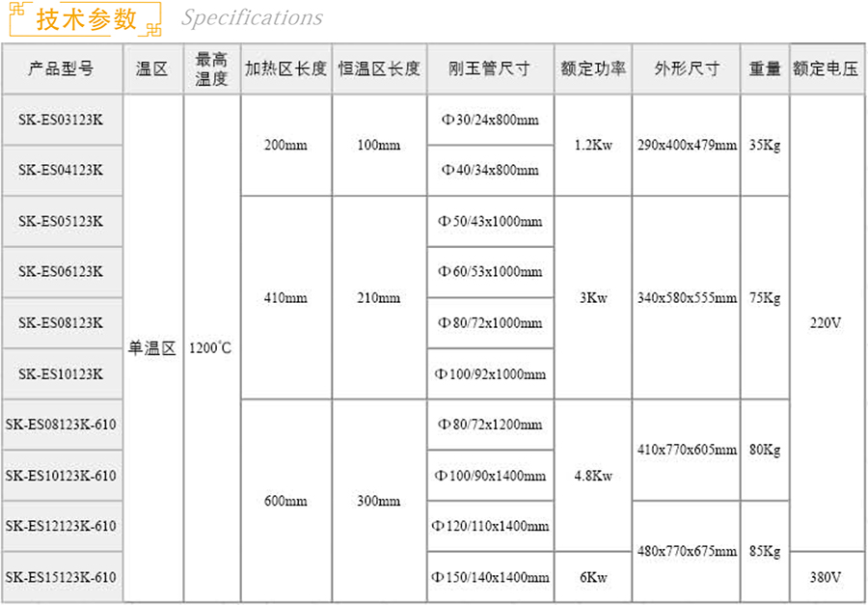Select the 重量 column header
The height and width of the screenshot is (605, 868).
pyautogui.click(x=765, y=69)
